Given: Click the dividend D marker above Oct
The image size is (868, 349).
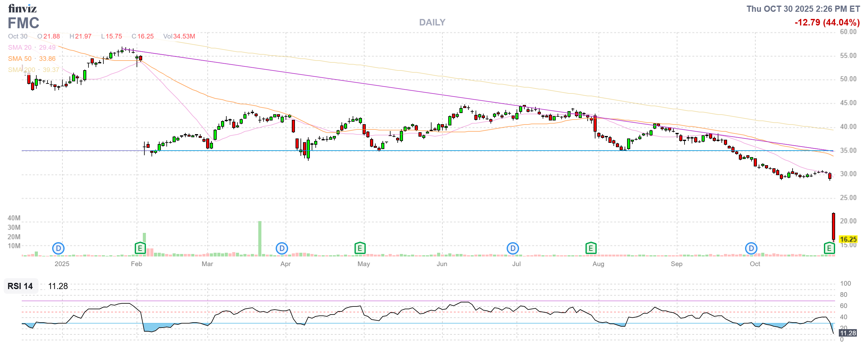Looking at the screenshot, I should pos(751,249).
